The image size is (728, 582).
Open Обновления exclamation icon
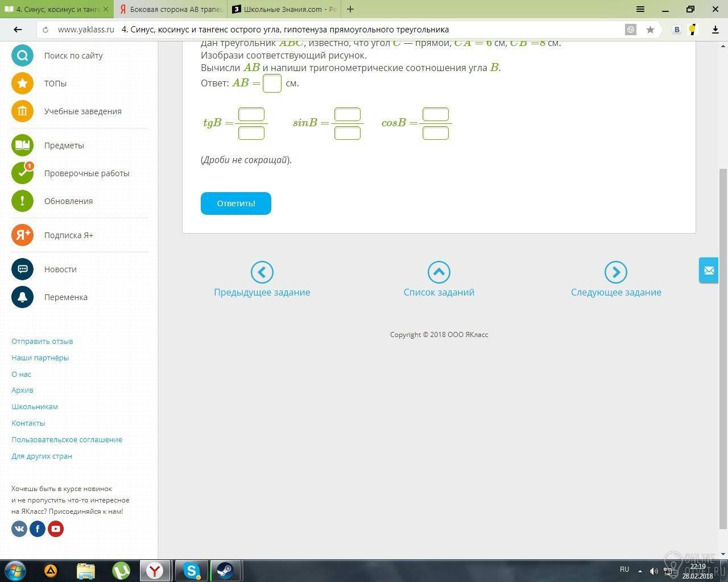[x=22, y=201]
